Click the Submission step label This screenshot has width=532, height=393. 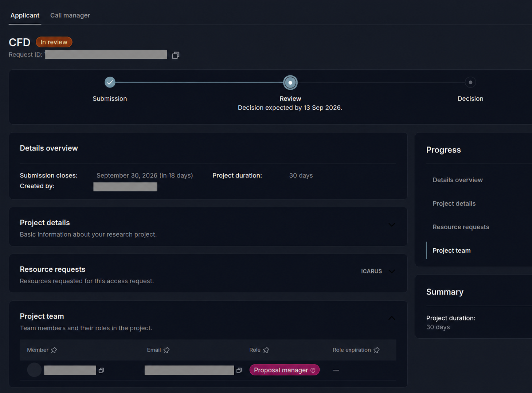110,98
